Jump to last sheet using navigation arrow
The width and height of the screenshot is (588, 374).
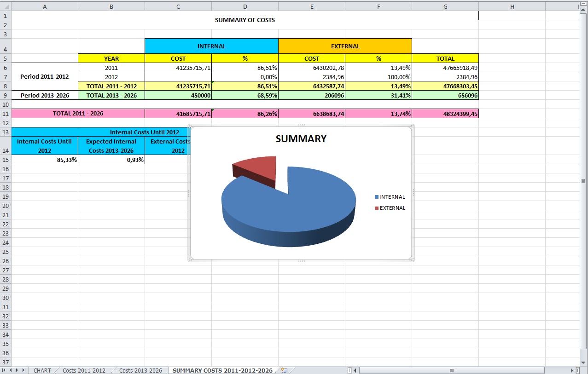[x=24, y=370]
